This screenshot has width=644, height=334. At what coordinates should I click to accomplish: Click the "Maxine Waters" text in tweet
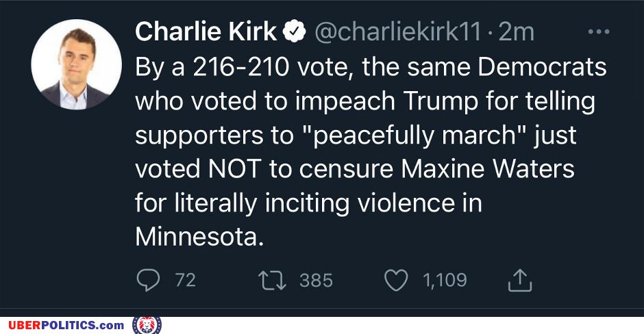coord(488,168)
